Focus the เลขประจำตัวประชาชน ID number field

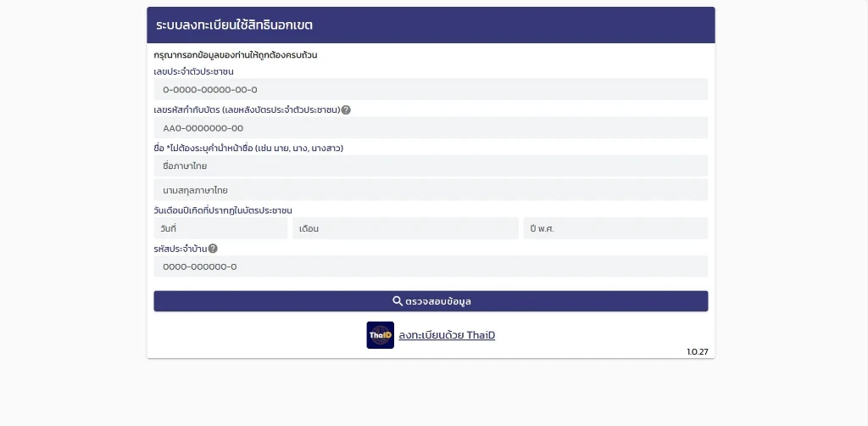(431, 89)
